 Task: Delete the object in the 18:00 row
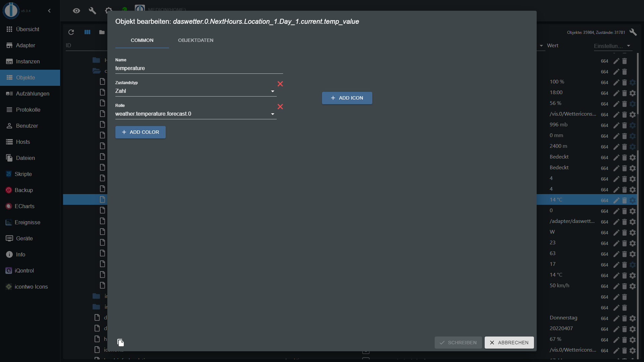tap(624, 93)
